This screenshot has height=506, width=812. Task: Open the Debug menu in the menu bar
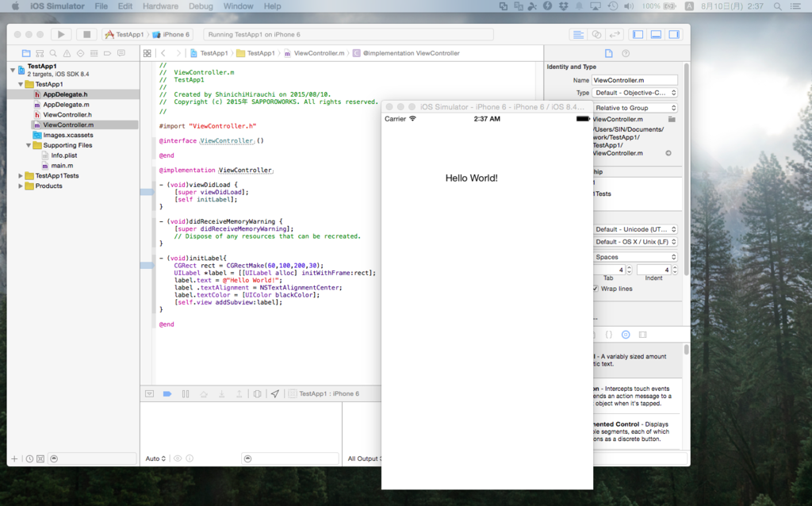tap(201, 6)
